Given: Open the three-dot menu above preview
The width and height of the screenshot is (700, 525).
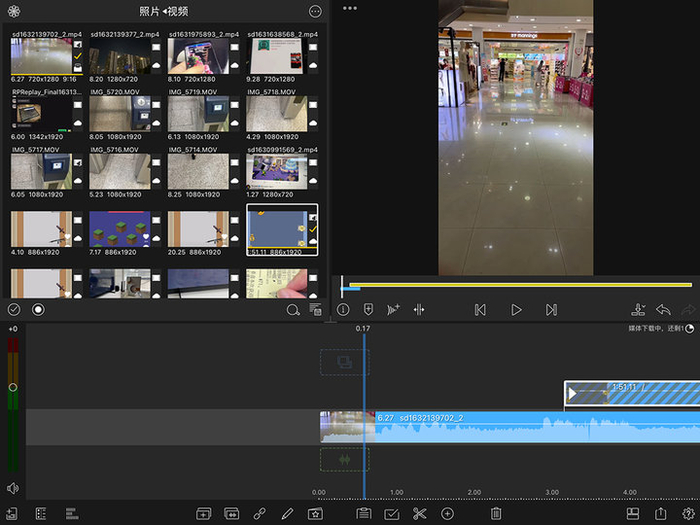Looking at the screenshot, I should [x=349, y=8].
